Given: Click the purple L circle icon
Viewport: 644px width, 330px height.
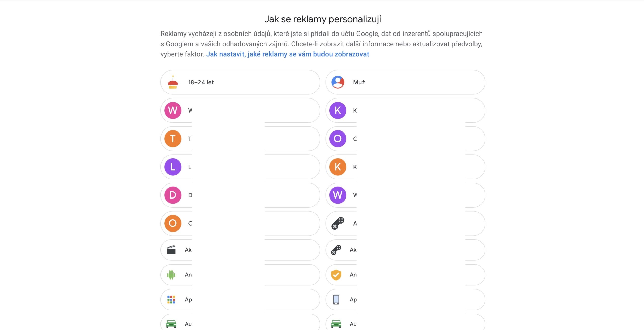Looking at the screenshot, I should click(x=173, y=167).
